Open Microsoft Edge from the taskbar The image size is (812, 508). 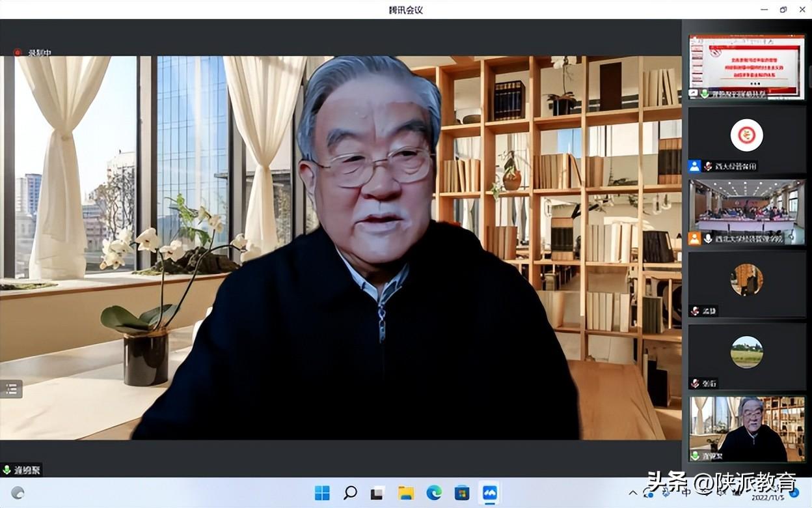click(x=434, y=493)
